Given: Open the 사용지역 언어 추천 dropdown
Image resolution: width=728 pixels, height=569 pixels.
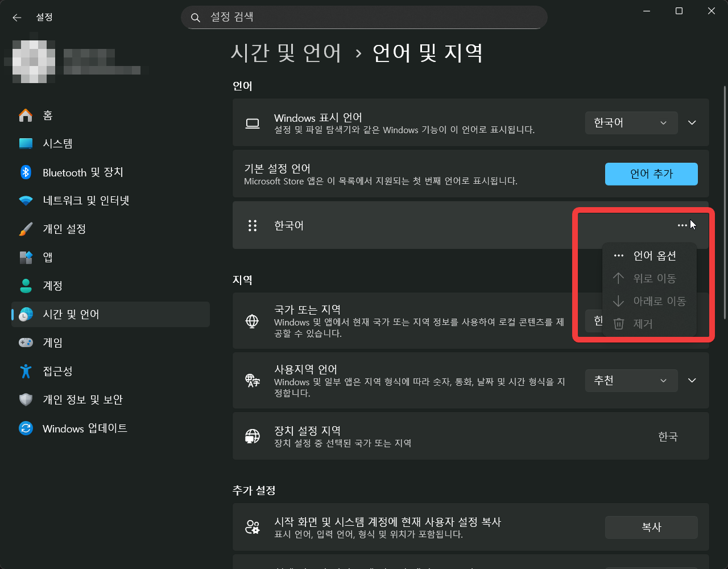Looking at the screenshot, I should coord(631,381).
